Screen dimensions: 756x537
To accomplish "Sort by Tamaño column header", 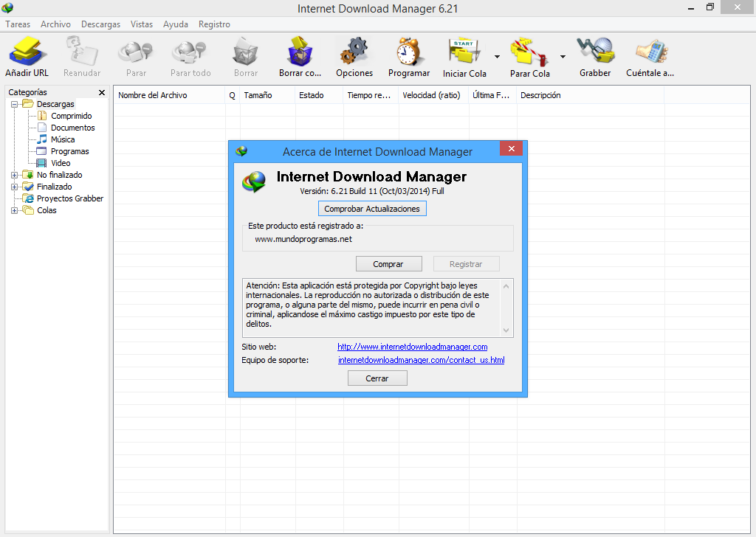I will [267, 95].
